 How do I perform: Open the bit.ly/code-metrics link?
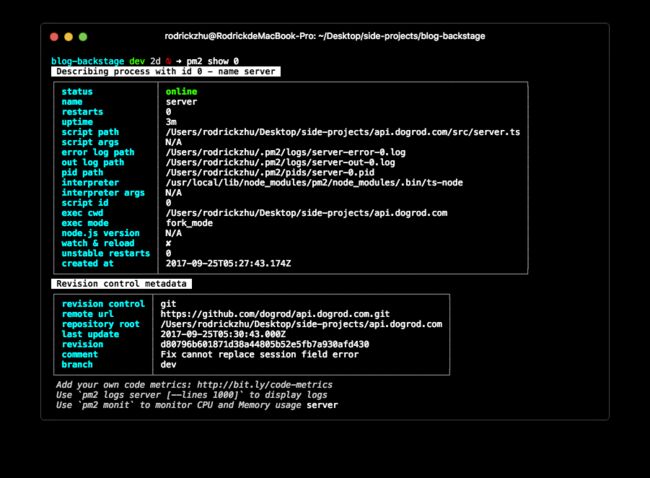point(264,385)
